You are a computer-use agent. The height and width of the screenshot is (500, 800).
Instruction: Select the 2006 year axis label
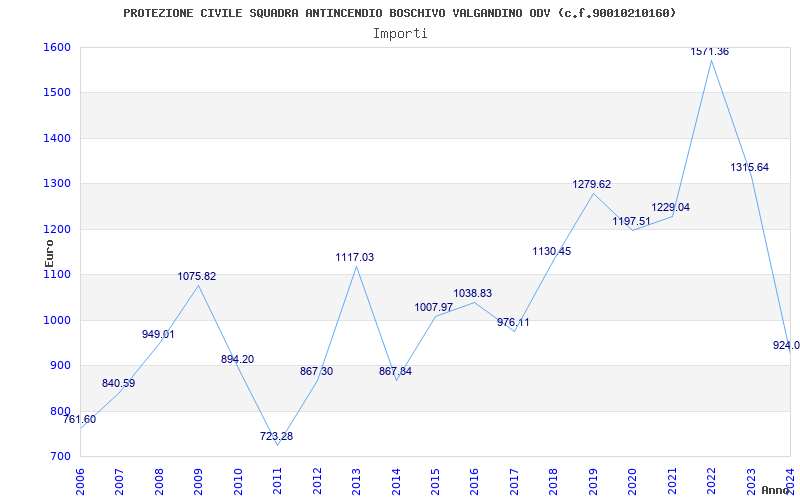tap(81, 479)
